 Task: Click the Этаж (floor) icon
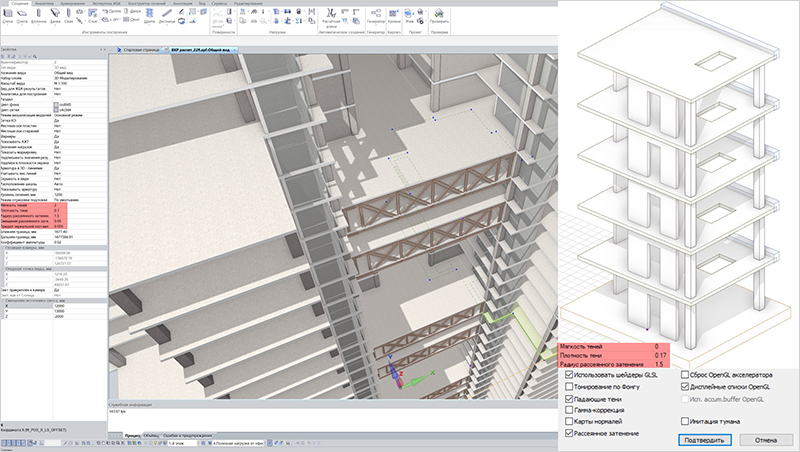(x=409, y=16)
